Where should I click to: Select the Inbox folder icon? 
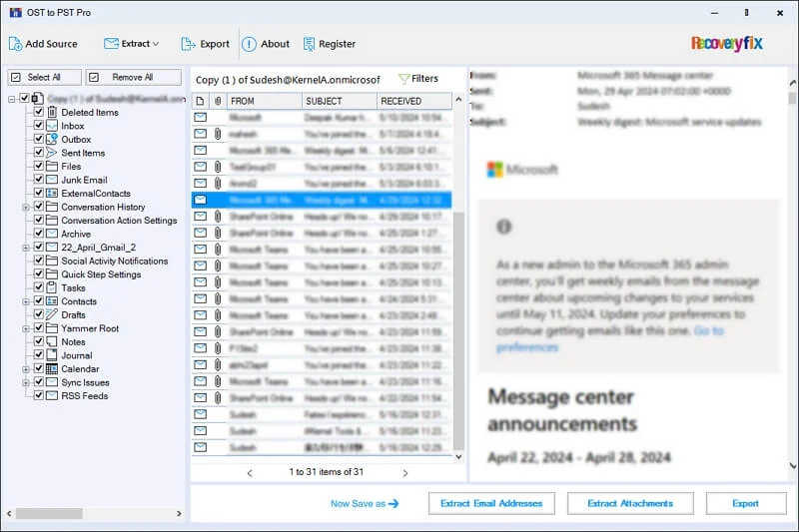point(52,126)
